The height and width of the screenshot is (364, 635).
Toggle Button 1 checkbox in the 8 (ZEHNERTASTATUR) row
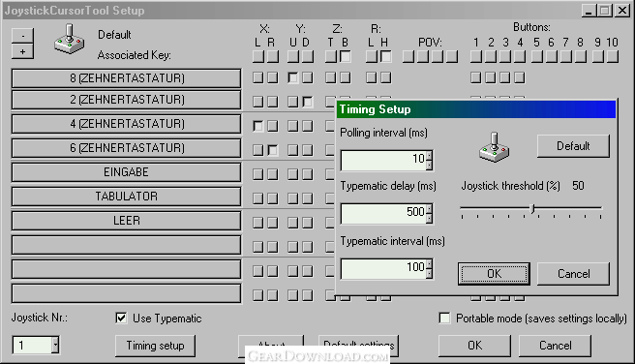pos(476,77)
